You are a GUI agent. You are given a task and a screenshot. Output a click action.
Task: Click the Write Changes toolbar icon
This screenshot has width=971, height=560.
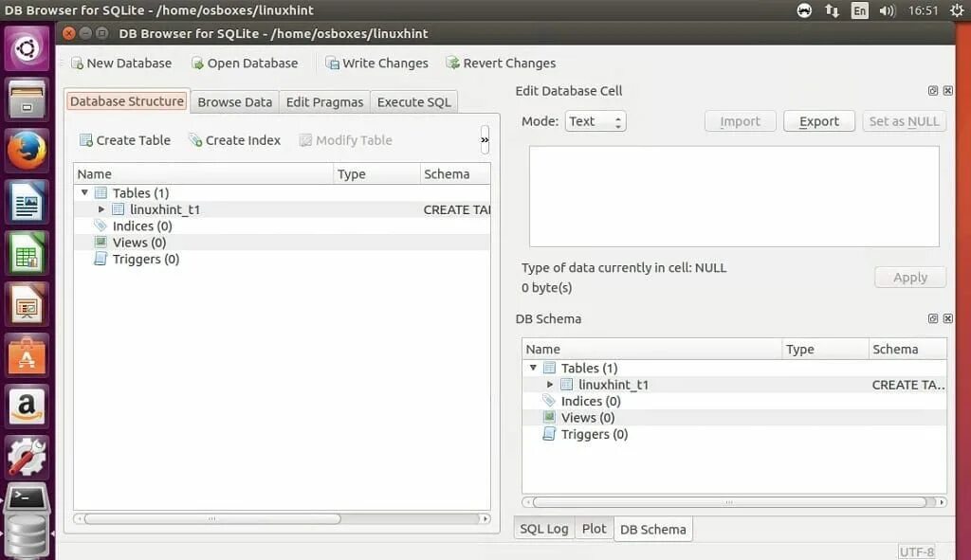[333, 63]
